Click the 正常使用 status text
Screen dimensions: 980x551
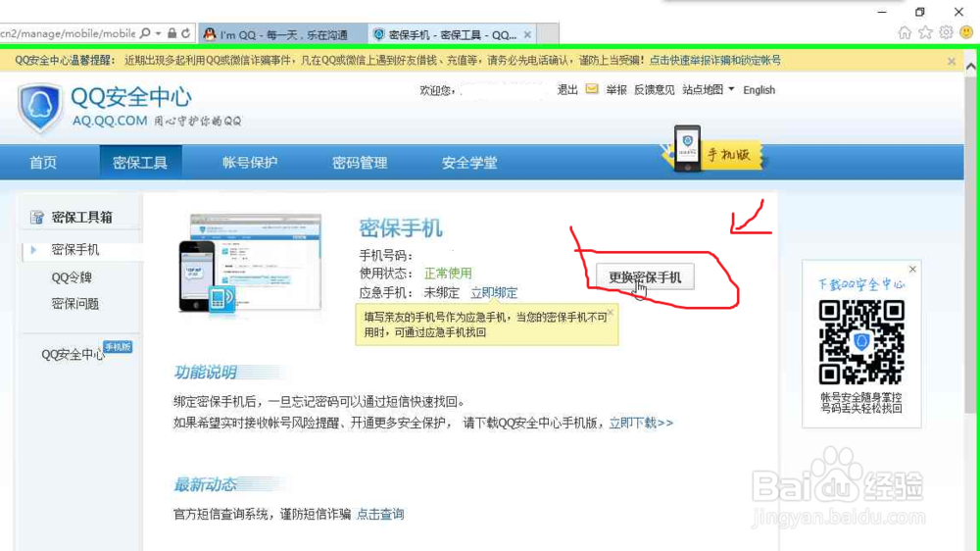(x=448, y=274)
